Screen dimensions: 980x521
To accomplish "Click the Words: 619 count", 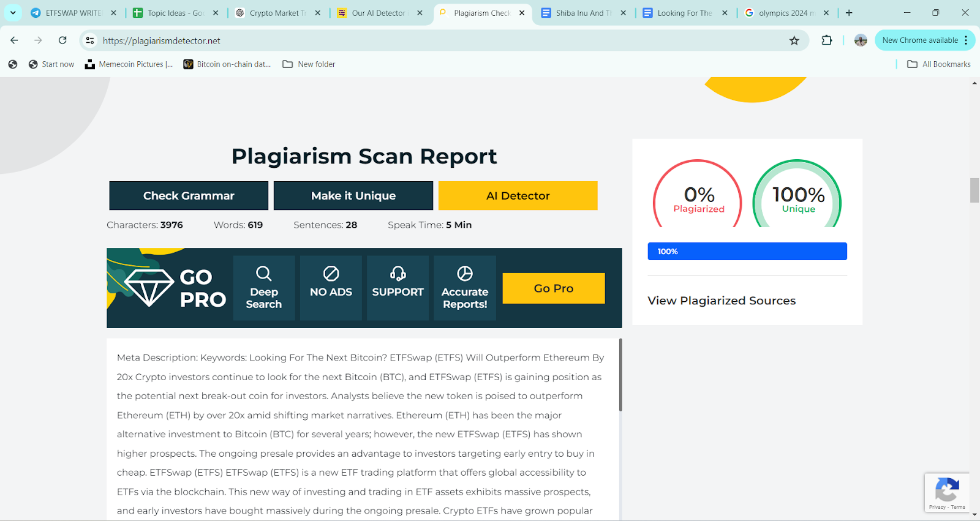I will point(238,225).
